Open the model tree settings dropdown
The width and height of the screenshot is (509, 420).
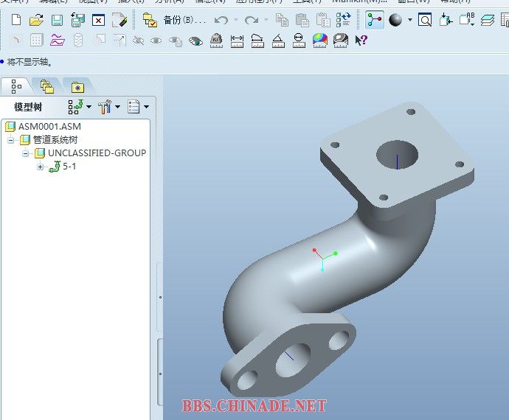(x=108, y=108)
